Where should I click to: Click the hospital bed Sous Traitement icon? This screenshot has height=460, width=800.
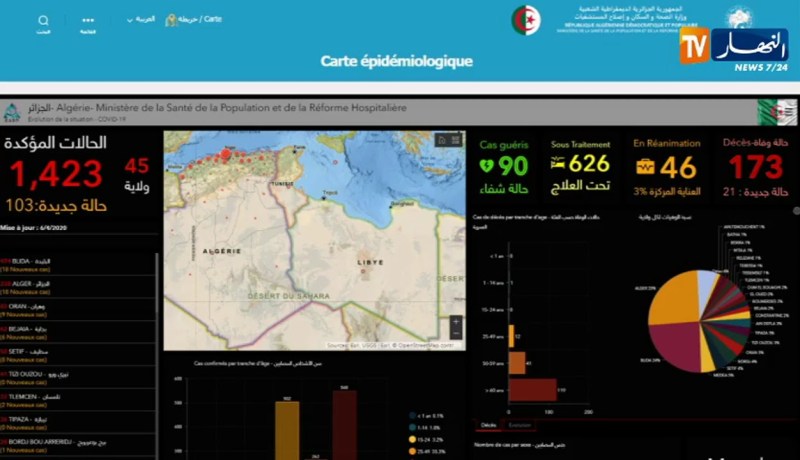click(x=558, y=164)
